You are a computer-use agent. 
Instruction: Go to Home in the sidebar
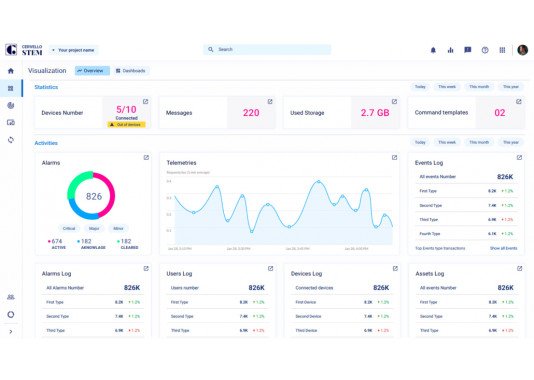point(11,71)
